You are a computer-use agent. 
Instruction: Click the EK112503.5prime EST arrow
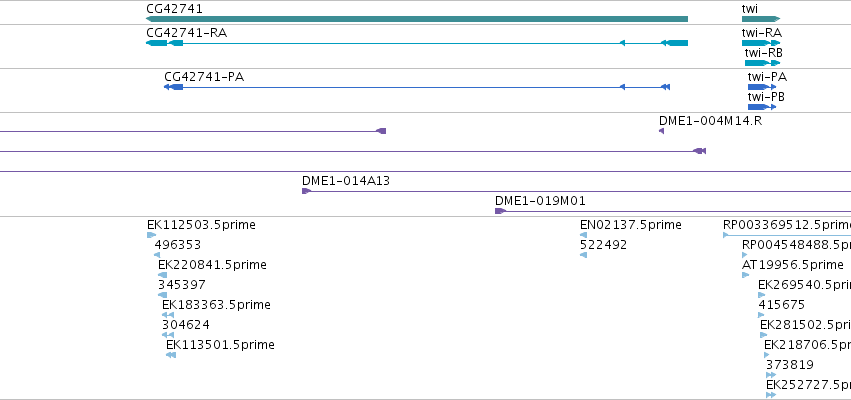[151, 235]
